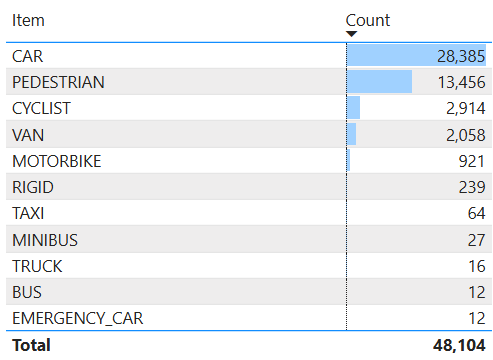Click the VAN count value 2,058
The width and height of the screenshot is (493, 360).
(466, 135)
